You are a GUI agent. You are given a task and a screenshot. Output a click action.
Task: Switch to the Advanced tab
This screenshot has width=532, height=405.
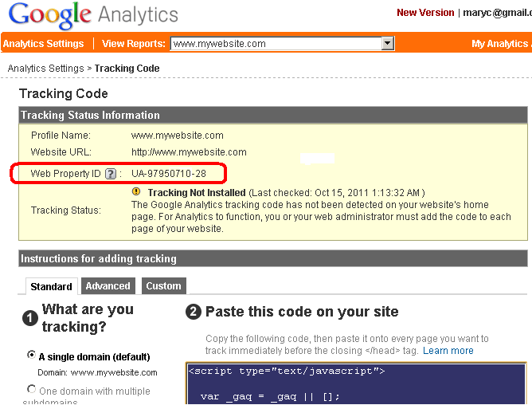point(108,285)
